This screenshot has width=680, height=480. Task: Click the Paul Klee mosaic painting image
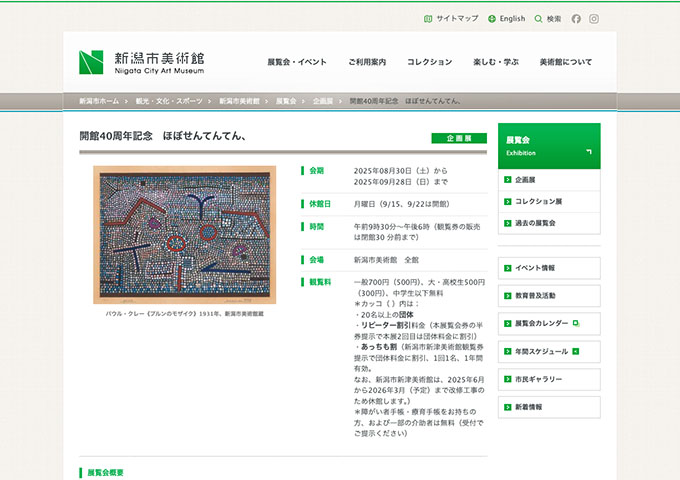click(185, 235)
